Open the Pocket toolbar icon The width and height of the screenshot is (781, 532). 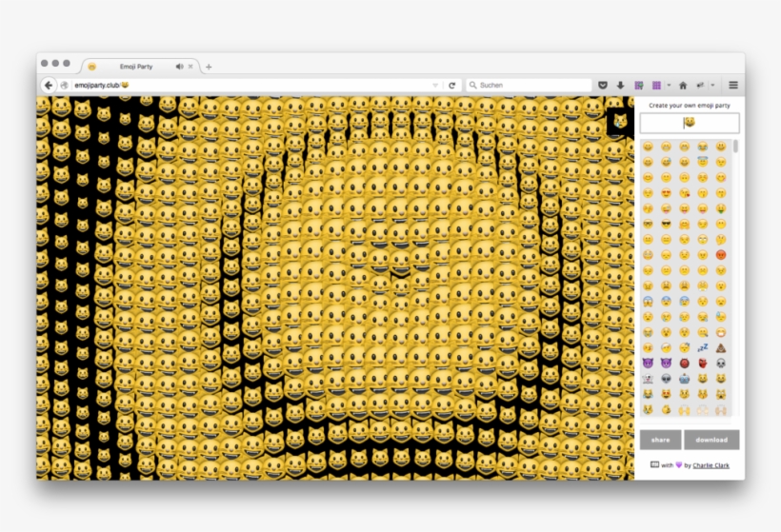click(603, 85)
